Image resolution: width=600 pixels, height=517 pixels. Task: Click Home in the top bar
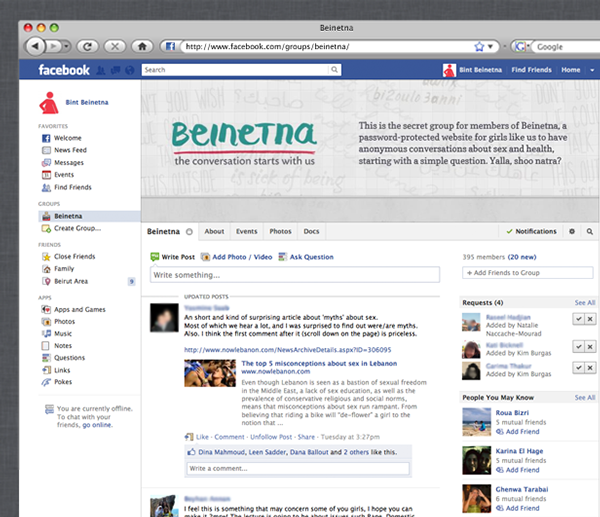pos(571,70)
